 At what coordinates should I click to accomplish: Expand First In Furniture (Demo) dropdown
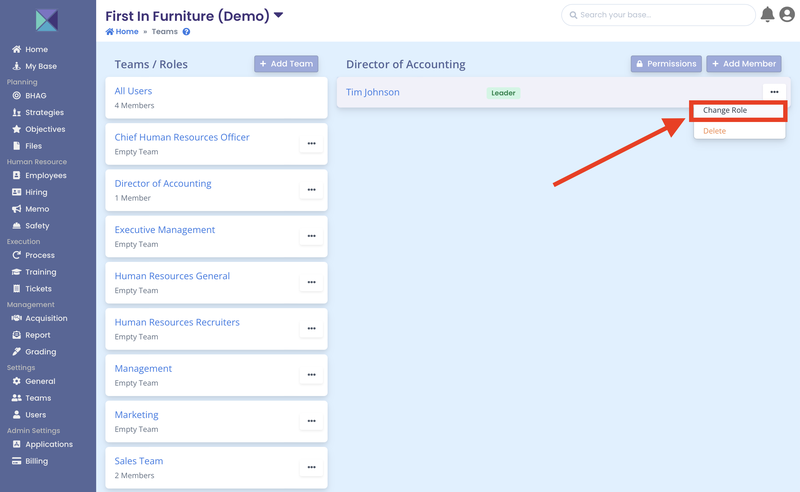pyautogui.click(x=279, y=15)
